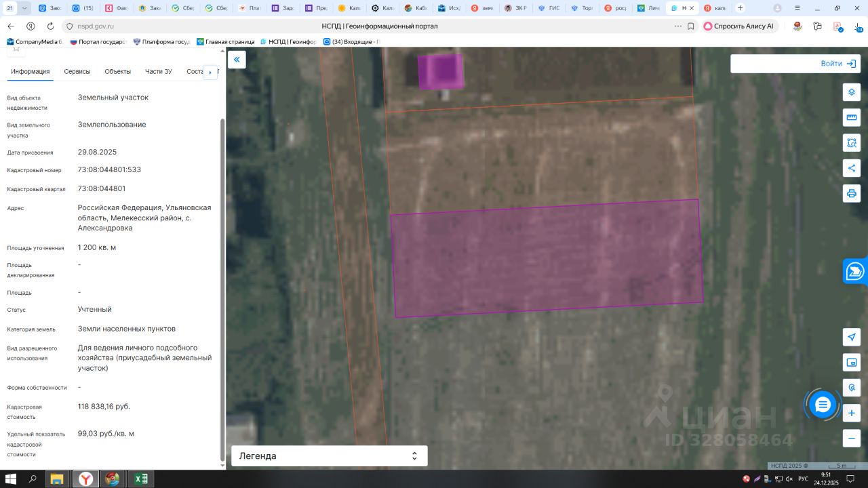This screenshot has height=488, width=868.
Task: Open Excel from the taskbar
Action: (x=140, y=479)
